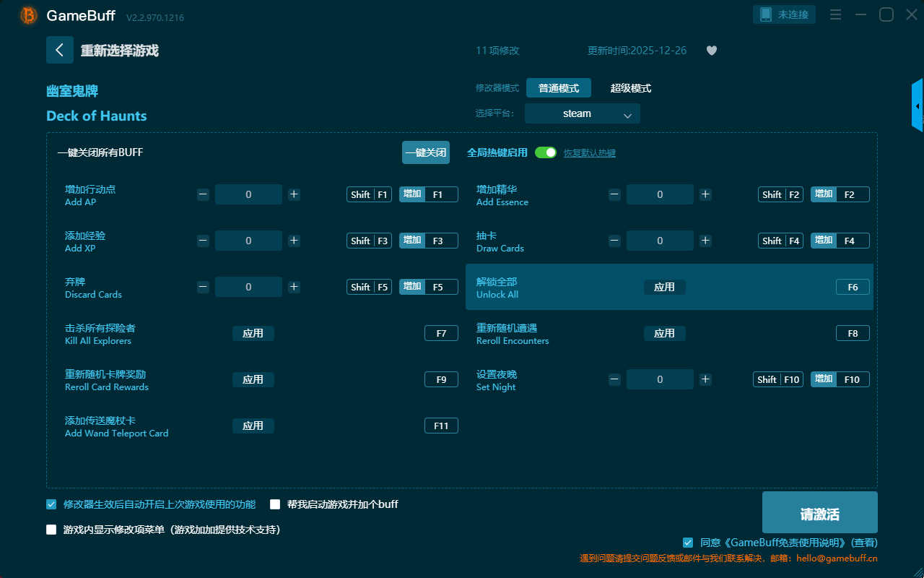The height and width of the screenshot is (578, 924).
Task: Uncheck auto-enable last used functions checkbox
Action: pos(51,504)
